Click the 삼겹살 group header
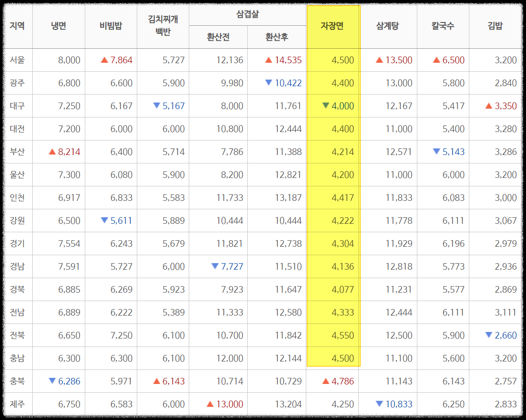This screenshot has height=420, width=526. click(x=247, y=14)
